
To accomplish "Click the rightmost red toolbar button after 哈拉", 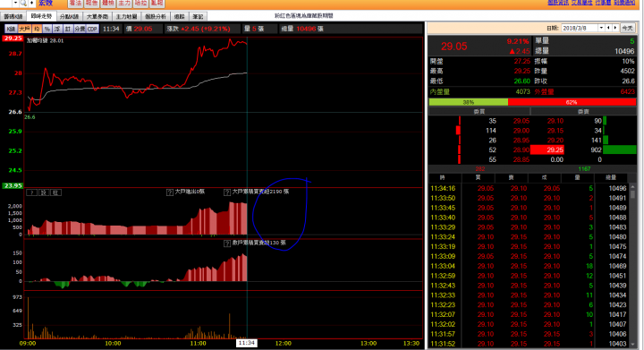I will pos(157,4).
